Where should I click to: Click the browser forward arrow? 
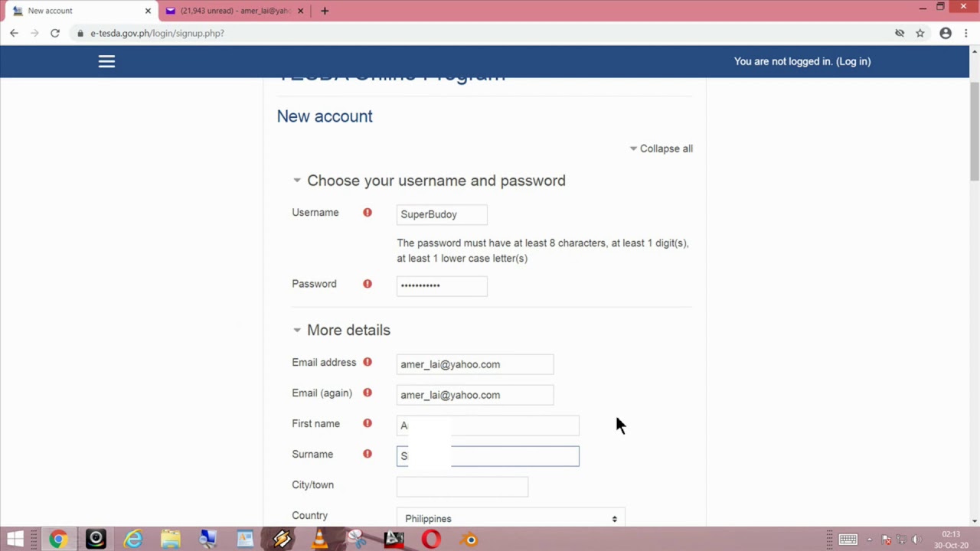pos(34,33)
